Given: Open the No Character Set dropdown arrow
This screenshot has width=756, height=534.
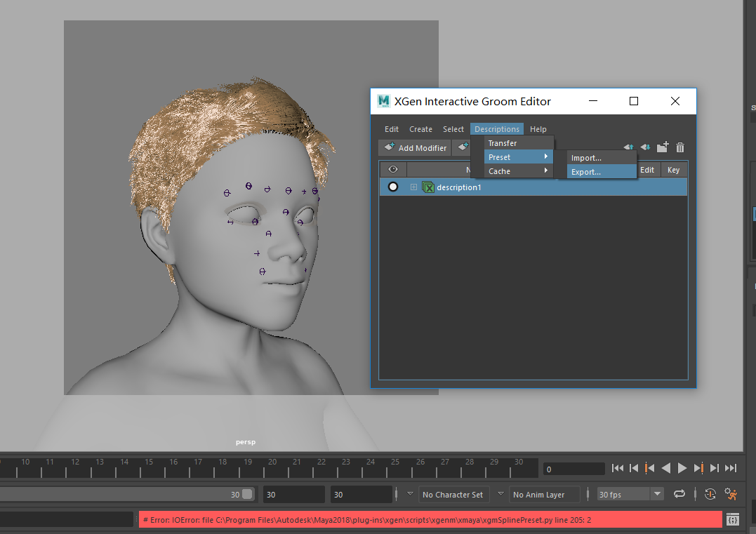Looking at the screenshot, I should click(x=411, y=494).
